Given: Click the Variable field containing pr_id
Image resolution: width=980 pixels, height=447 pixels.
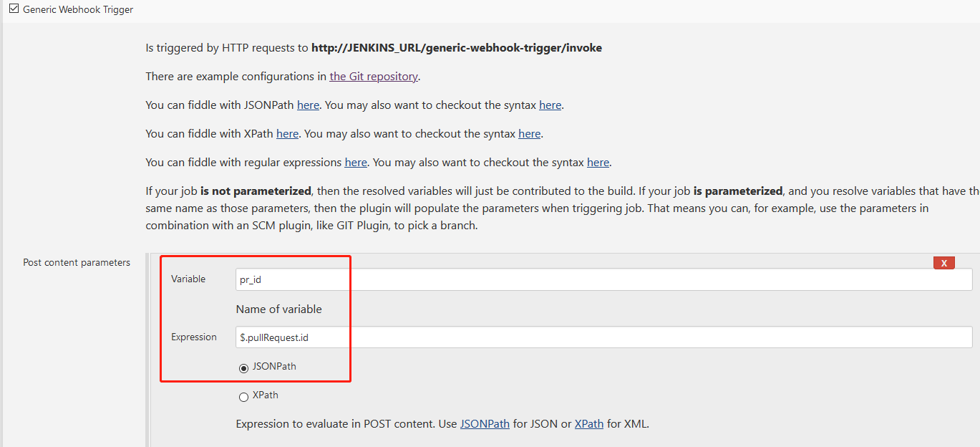Looking at the screenshot, I should [x=603, y=279].
